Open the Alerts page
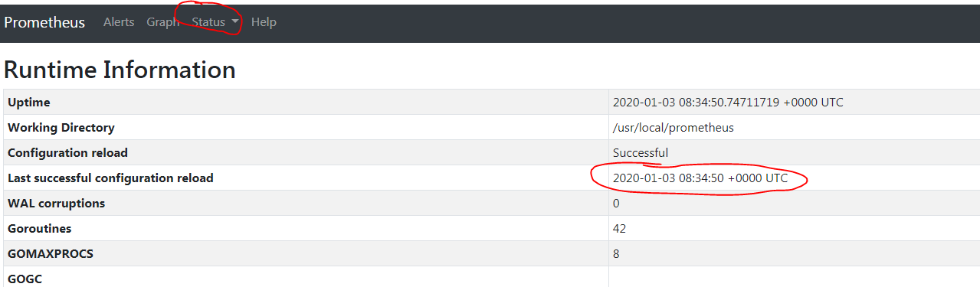Image resolution: width=980 pixels, height=287 pixels. (119, 22)
